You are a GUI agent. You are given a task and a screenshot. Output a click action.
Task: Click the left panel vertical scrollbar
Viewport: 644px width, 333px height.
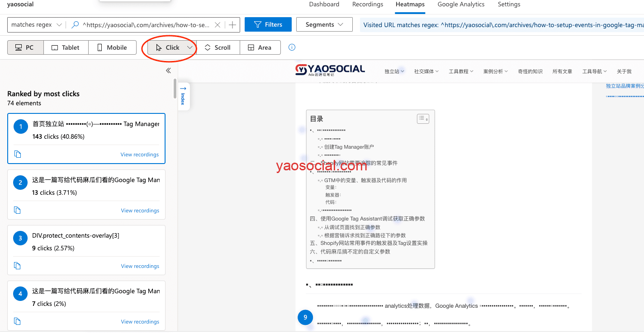pyautogui.click(x=175, y=89)
